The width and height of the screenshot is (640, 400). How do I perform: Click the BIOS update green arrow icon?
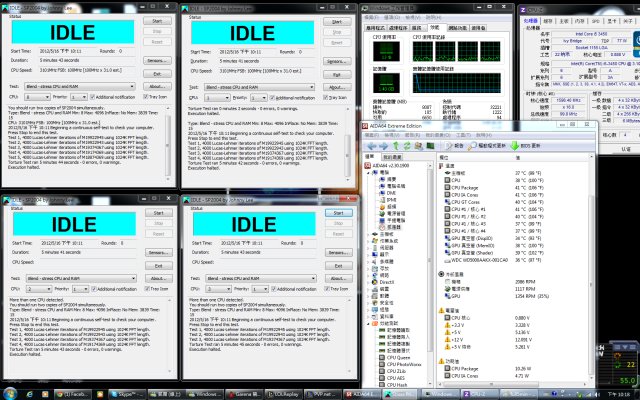514,146
